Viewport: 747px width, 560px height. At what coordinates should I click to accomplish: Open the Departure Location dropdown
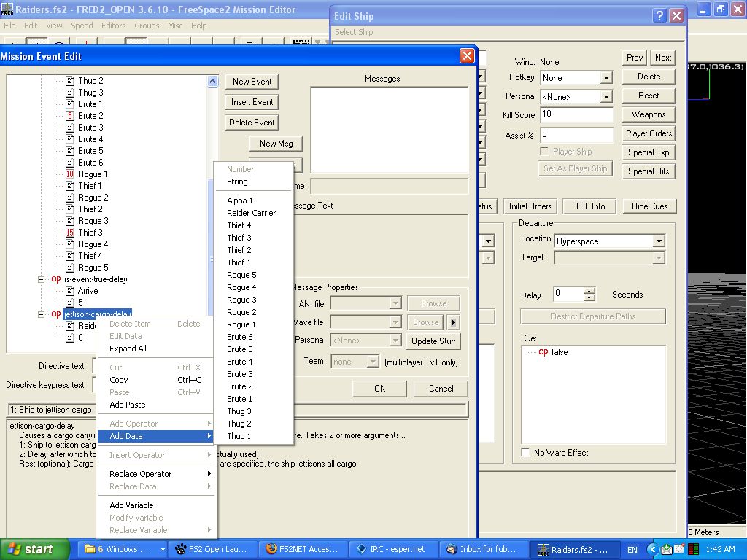coord(659,241)
